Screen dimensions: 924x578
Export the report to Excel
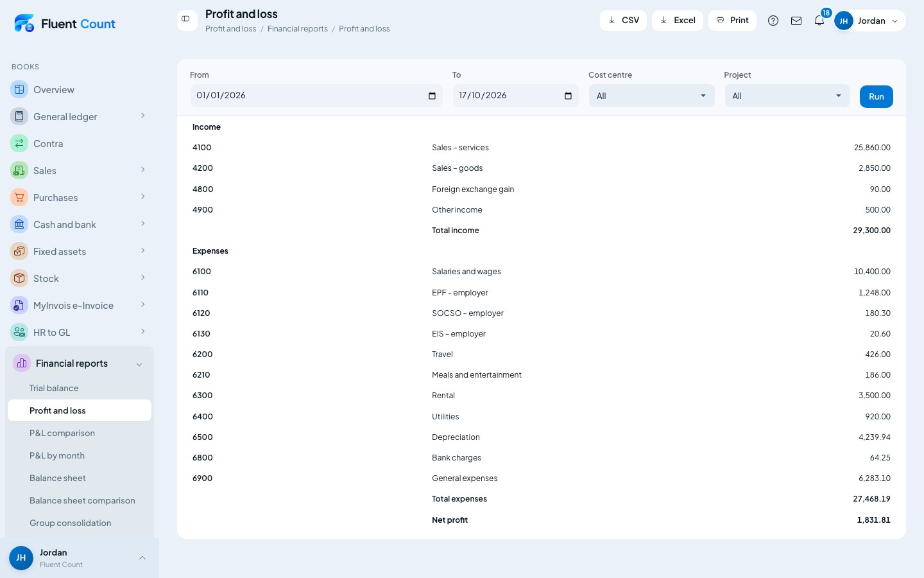tap(678, 20)
